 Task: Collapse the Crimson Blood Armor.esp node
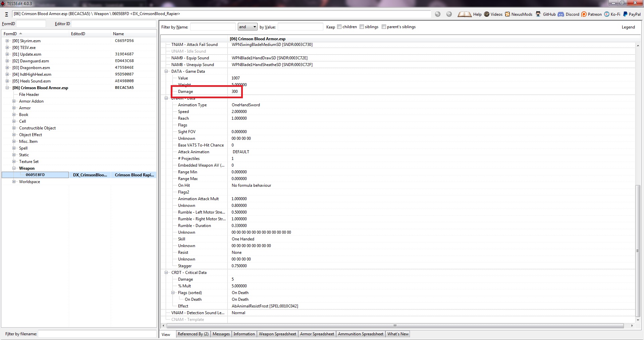coord(7,88)
